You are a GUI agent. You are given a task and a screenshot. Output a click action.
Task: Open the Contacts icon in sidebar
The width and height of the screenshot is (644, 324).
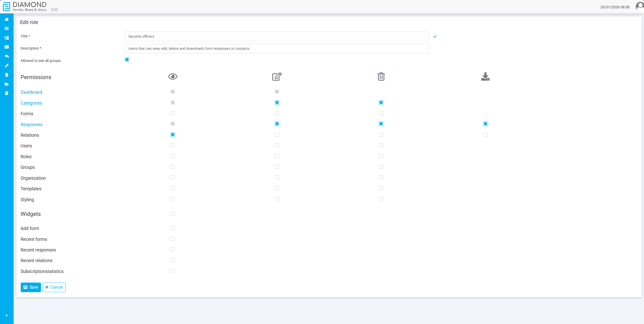7,47
